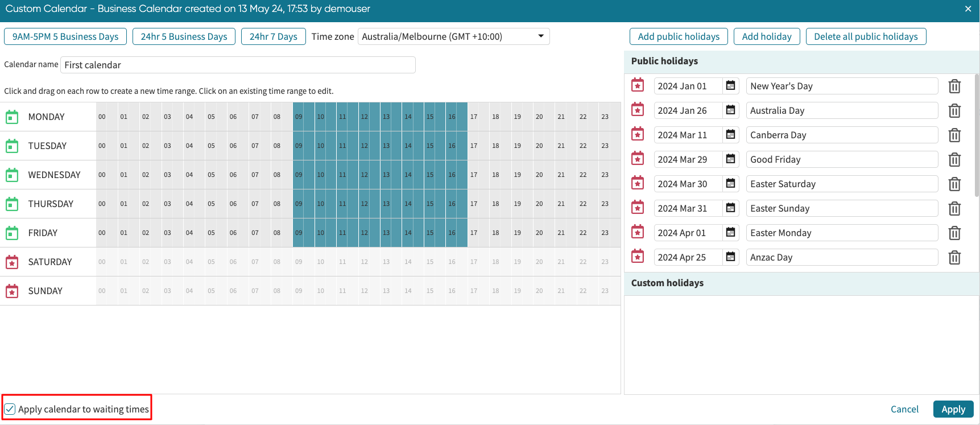Image resolution: width=980 pixels, height=425 pixels.
Task: Select 9AM-5PM 5 Business Days preset
Action: [x=65, y=36]
